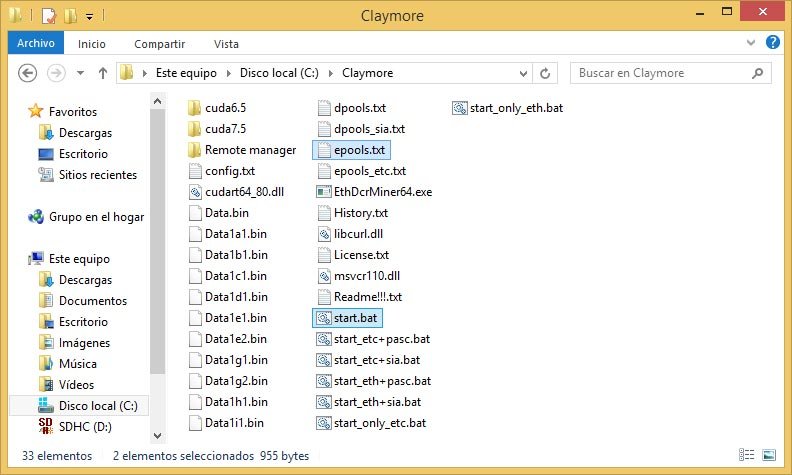The width and height of the screenshot is (792, 475).
Task: Click the back navigation arrow
Action: click(x=28, y=73)
